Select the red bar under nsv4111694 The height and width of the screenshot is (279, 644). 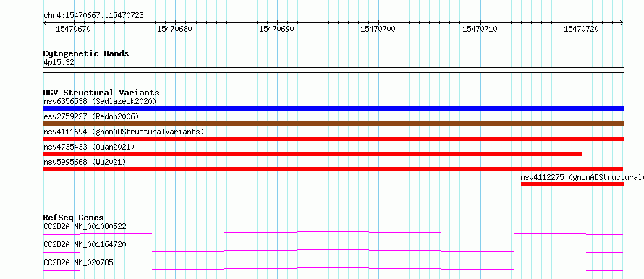pos(333,139)
